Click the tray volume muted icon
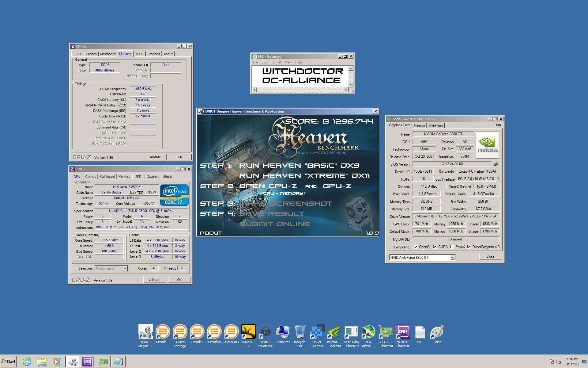Screen dimensions: 588x368 pos(559,362)
